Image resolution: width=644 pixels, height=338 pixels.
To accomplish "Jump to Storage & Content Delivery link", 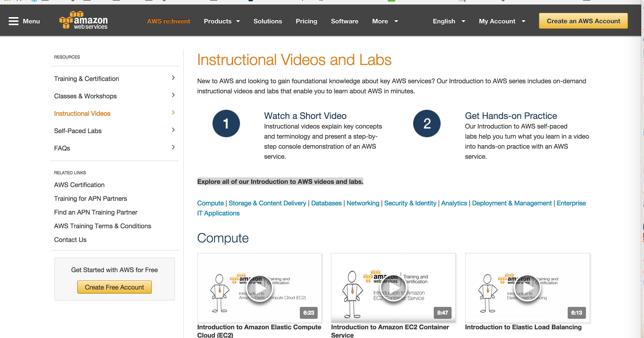I will 267,203.
